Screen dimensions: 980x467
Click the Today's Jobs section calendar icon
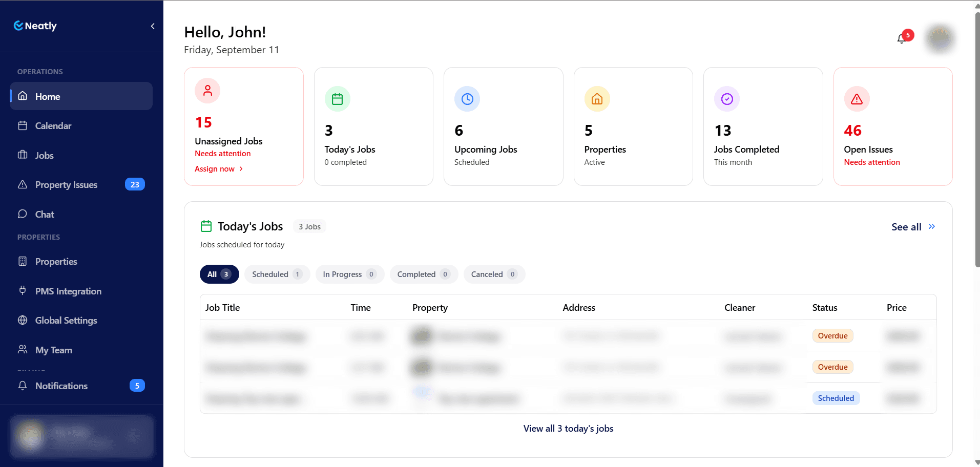tap(206, 226)
